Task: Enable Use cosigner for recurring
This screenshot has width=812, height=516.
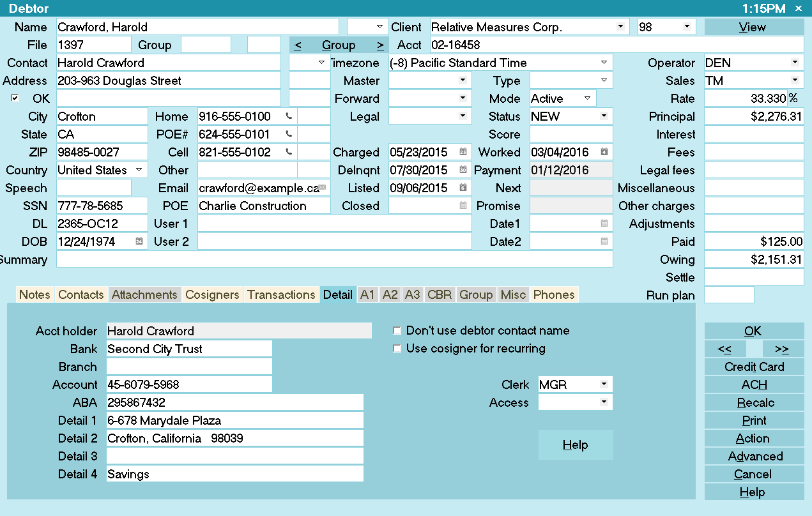Action: tap(397, 349)
